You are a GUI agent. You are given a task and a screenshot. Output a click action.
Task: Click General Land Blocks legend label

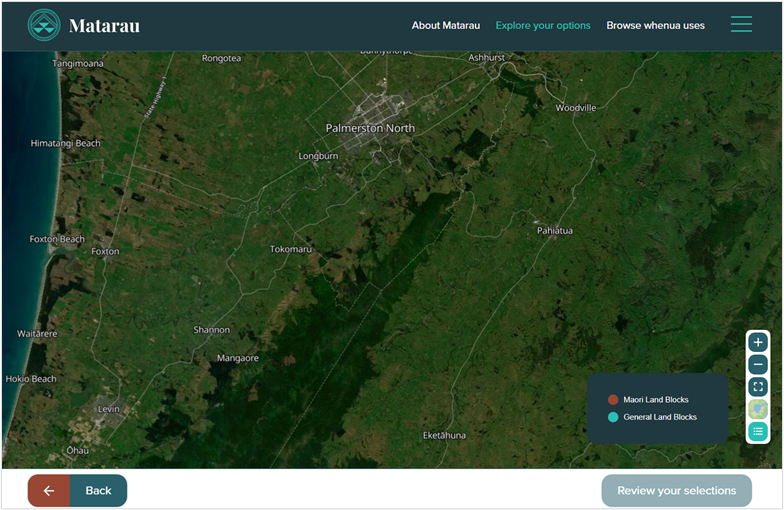coord(660,417)
